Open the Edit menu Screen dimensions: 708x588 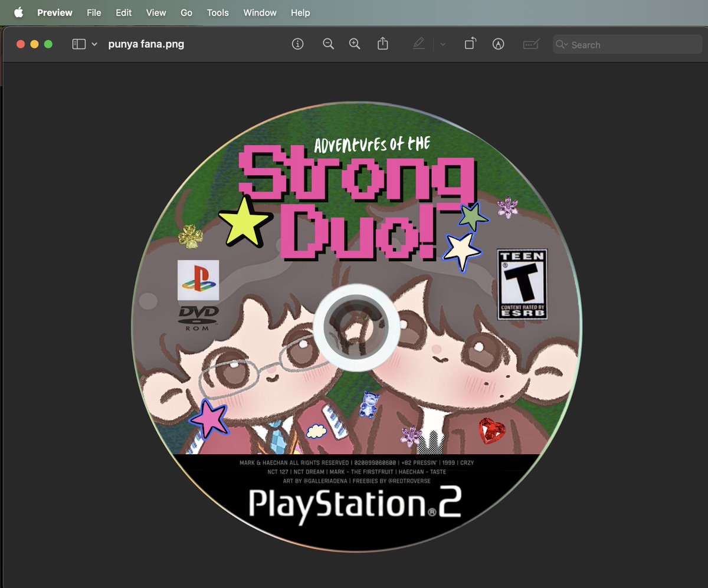click(123, 12)
